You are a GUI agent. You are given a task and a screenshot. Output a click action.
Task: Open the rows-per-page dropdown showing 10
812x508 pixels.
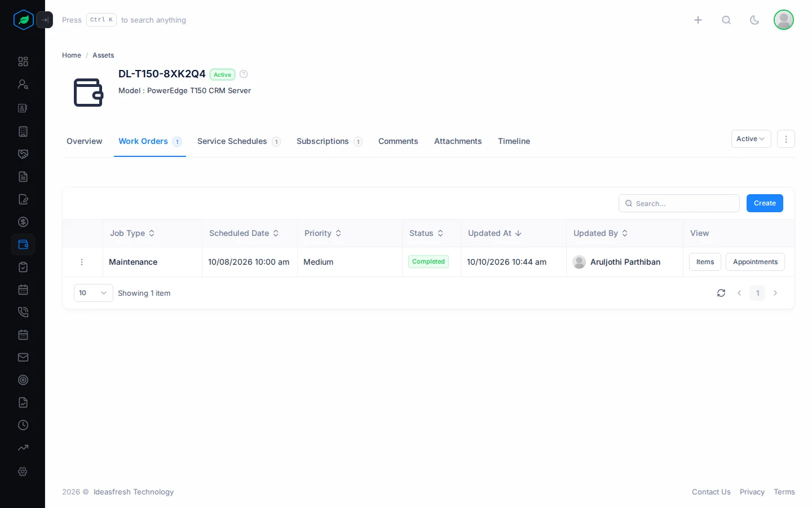94,293
